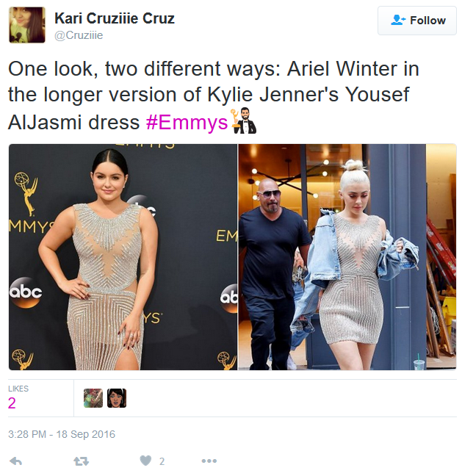462x476 pixels.
Task: Click the like count next to heart
Action: tap(162, 461)
